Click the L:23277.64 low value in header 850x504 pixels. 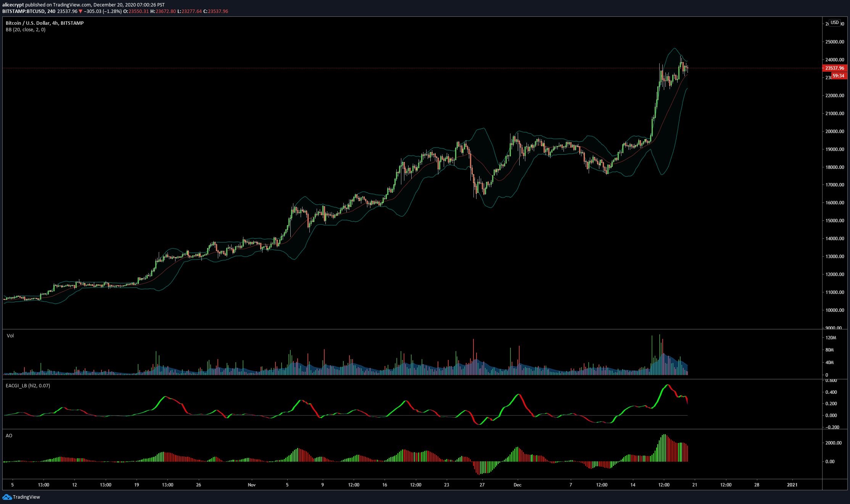(x=190, y=11)
